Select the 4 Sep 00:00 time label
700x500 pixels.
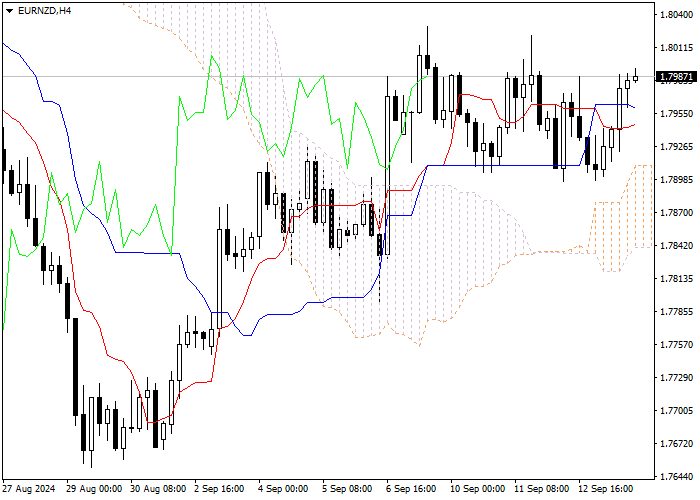284,489
